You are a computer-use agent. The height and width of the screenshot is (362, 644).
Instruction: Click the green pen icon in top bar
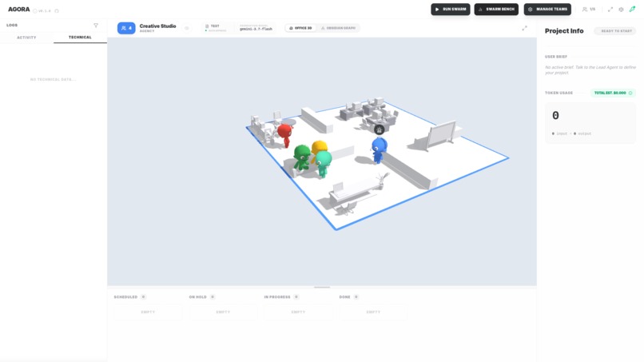pos(632,9)
